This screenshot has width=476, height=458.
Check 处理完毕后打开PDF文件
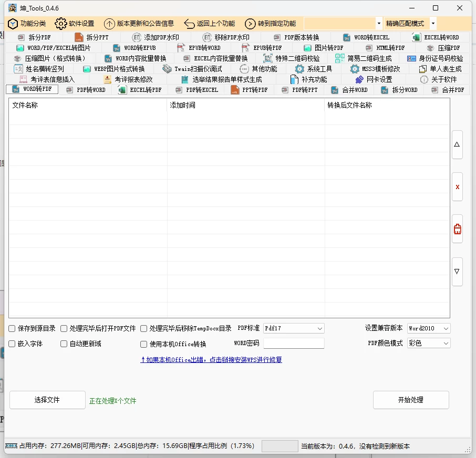tap(64, 328)
